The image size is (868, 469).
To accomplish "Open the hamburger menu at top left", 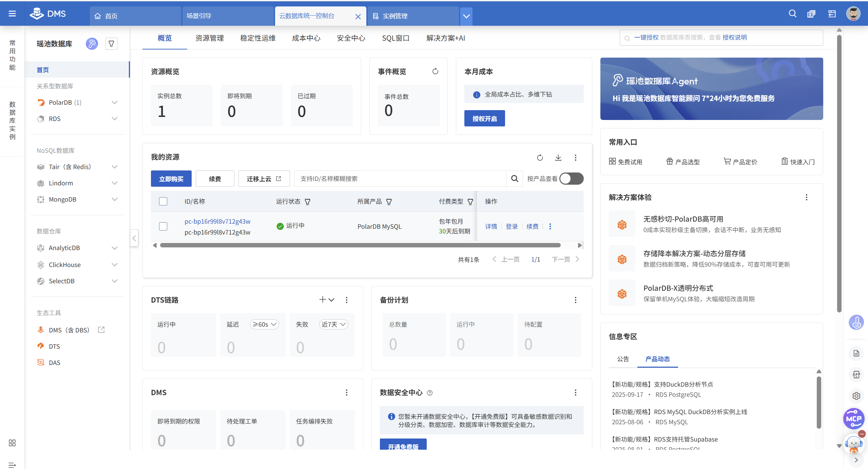I will pyautogui.click(x=12, y=14).
